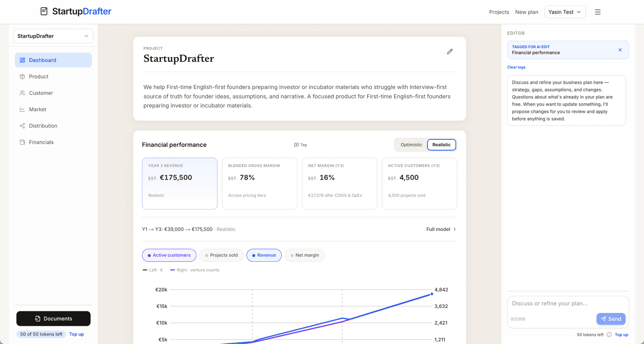Select the Year 3 Revenue card
This screenshot has height=344, width=644.
pos(180,183)
